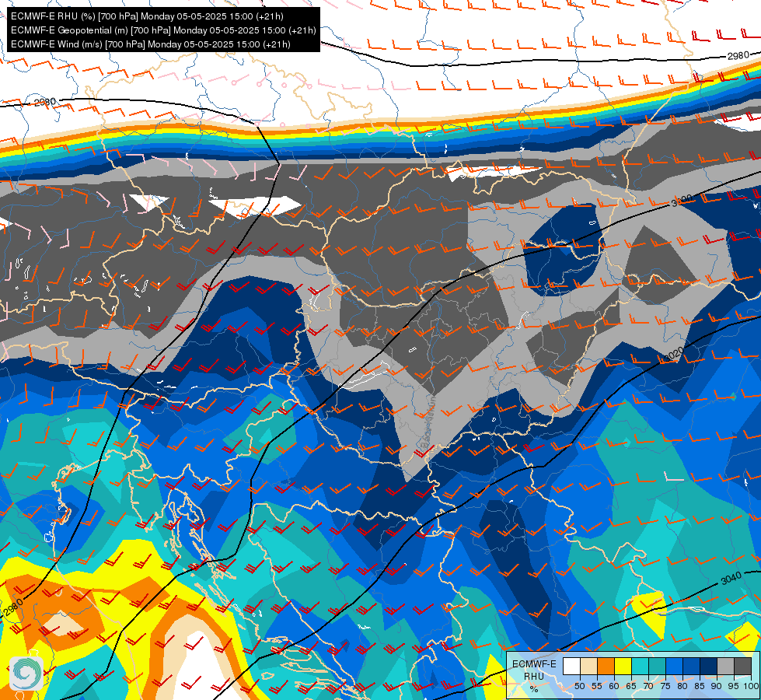Click the swirl logo icon at bottom-left
The width and height of the screenshot is (761, 700).
pos(26,674)
